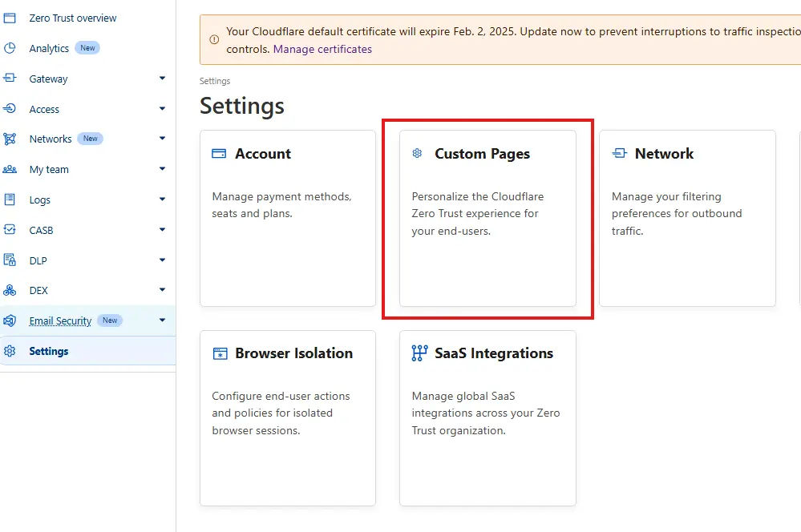Select Gateway in the sidebar
This screenshot has width=801, height=532.
click(49, 79)
